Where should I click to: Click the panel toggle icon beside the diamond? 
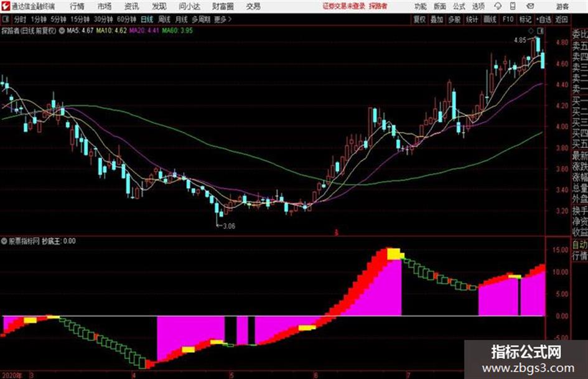[x=540, y=30]
